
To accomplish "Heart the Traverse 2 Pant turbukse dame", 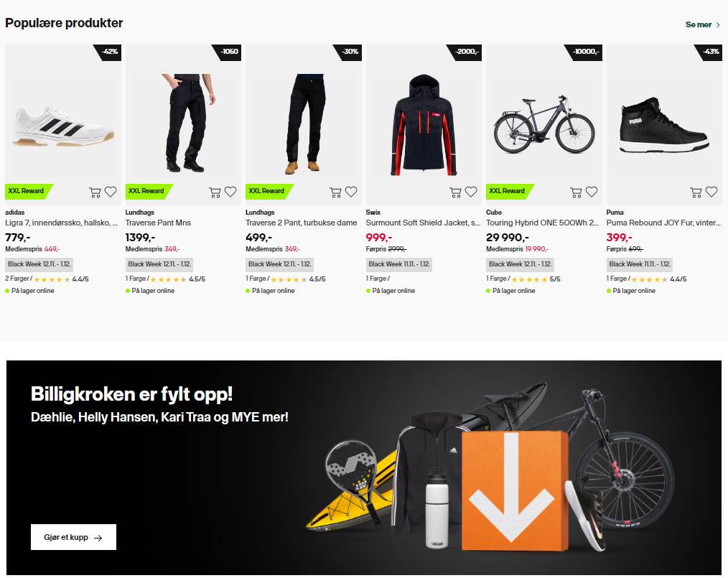I will [x=351, y=192].
